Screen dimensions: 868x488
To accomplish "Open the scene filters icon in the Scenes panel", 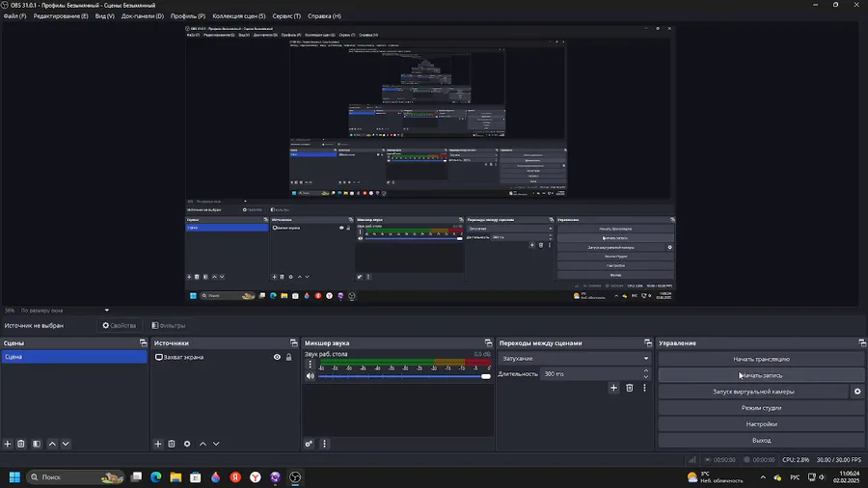I will 37,444.
